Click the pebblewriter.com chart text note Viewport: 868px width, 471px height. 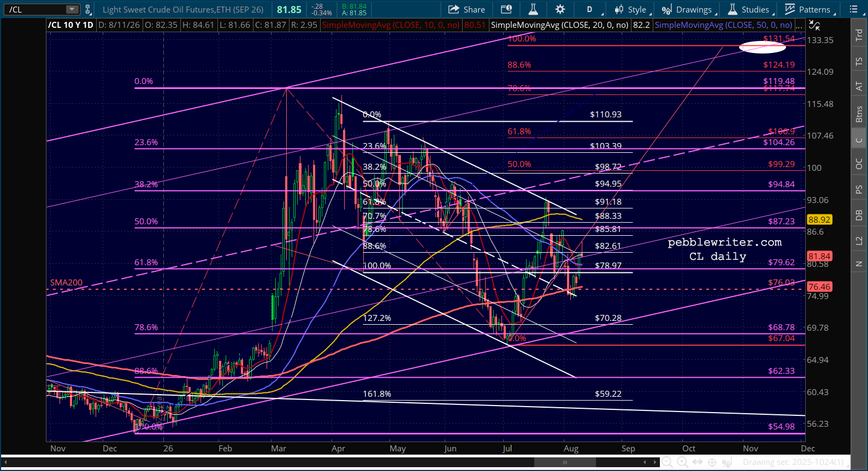(725, 242)
